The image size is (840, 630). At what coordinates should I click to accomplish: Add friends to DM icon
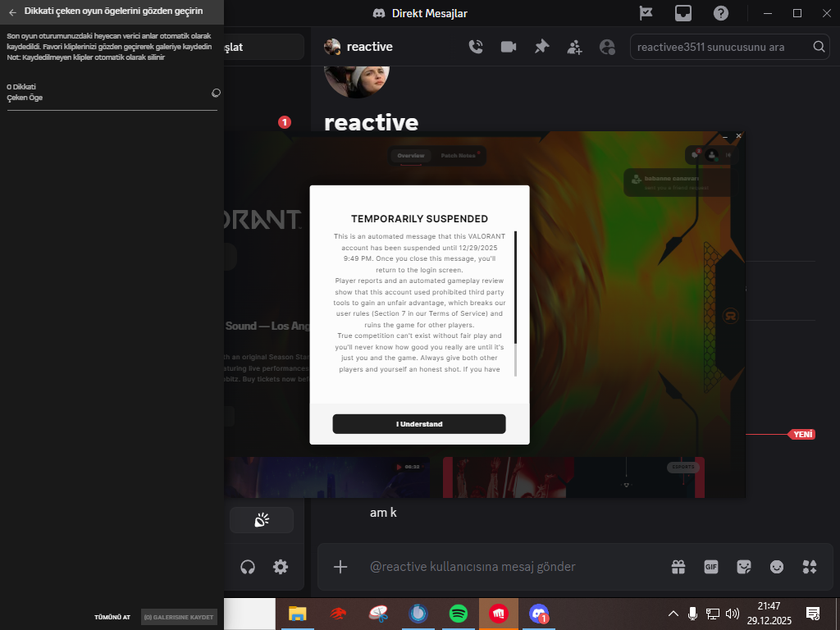(x=574, y=47)
